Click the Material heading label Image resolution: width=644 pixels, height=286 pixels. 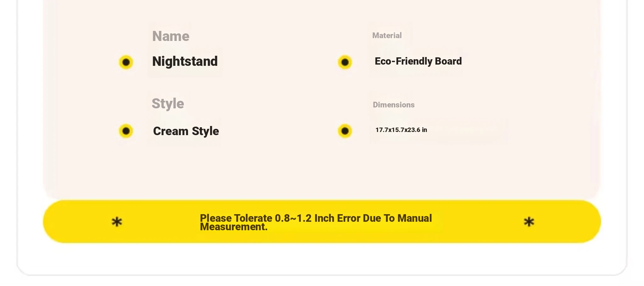click(387, 36)
